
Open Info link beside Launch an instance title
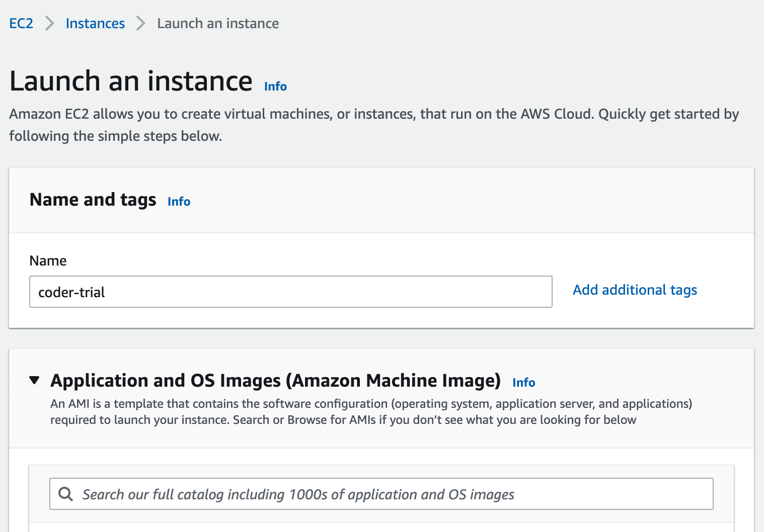point(275,86)
